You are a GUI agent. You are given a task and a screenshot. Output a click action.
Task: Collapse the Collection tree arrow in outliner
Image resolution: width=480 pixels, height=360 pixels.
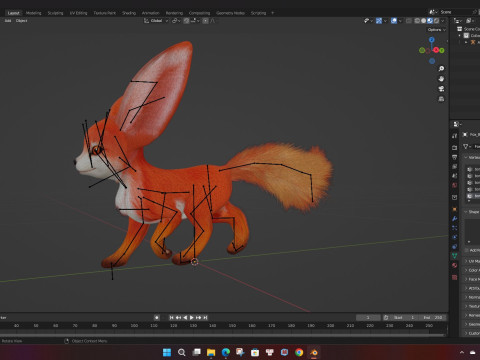(460, 36)
